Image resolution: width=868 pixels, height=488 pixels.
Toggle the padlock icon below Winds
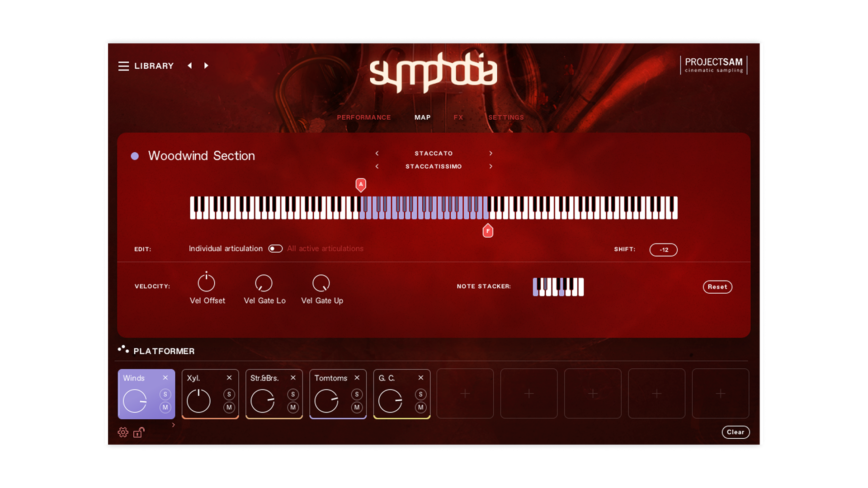click(x=139, y=432)
